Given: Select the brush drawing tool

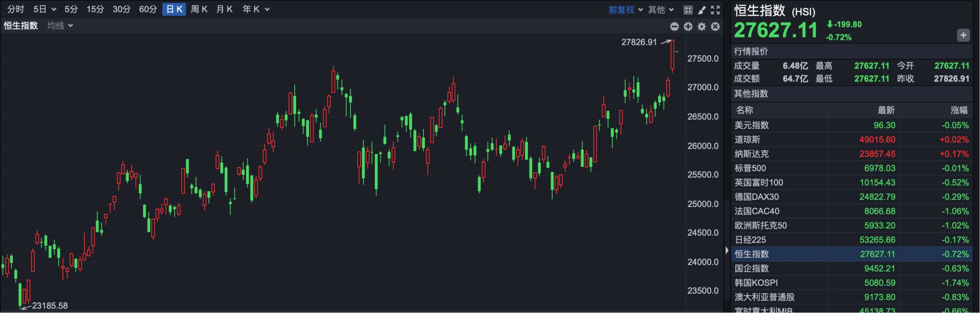Looking at the screenshot, I should coord(702,10).
